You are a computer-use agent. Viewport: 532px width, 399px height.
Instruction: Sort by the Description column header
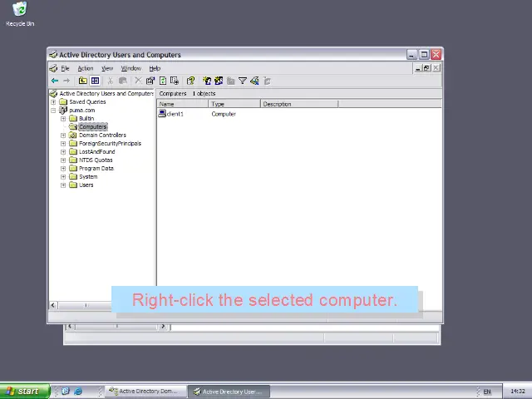(x=299, y=104)
